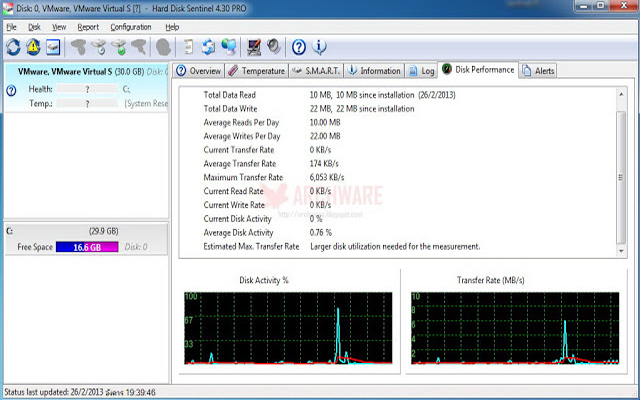
Task: Click the 'Disk: 0' label beside free space
Action: click(136, 247)
